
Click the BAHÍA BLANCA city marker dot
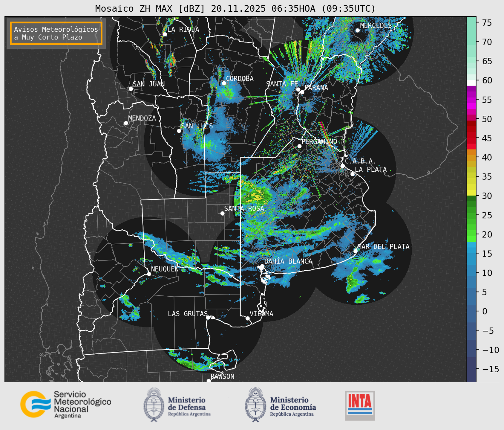click(262, 266)
